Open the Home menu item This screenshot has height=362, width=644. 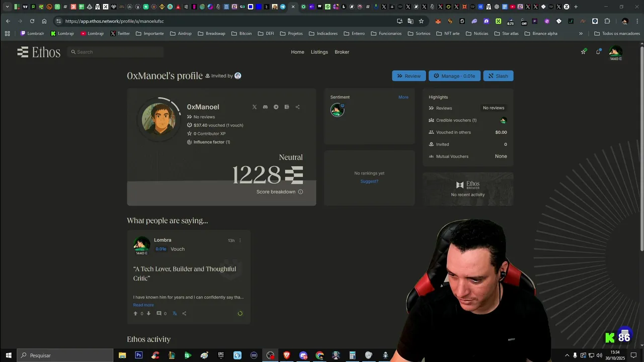[x=297, y=52]
